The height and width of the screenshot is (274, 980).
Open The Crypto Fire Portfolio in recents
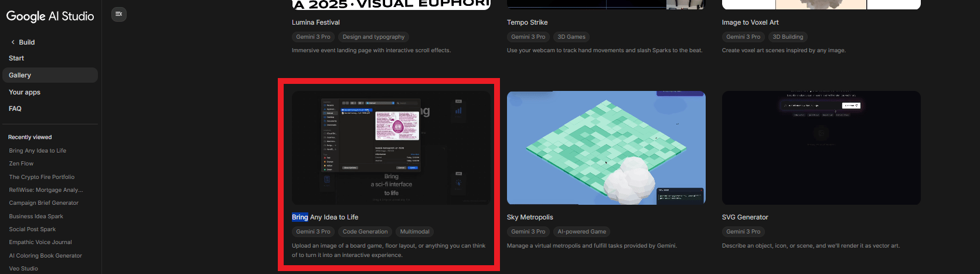(42, 177)
